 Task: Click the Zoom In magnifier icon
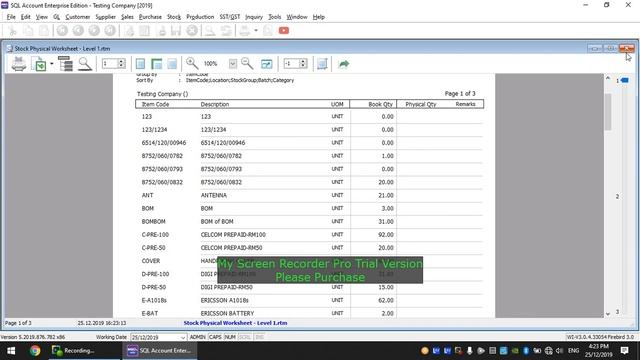[192, 64]
